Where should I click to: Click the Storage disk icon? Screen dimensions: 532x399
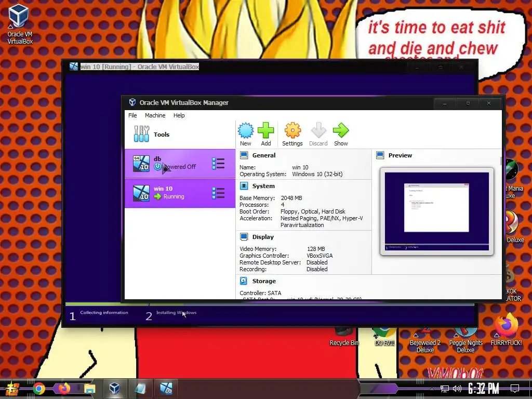tap(244, 281)
